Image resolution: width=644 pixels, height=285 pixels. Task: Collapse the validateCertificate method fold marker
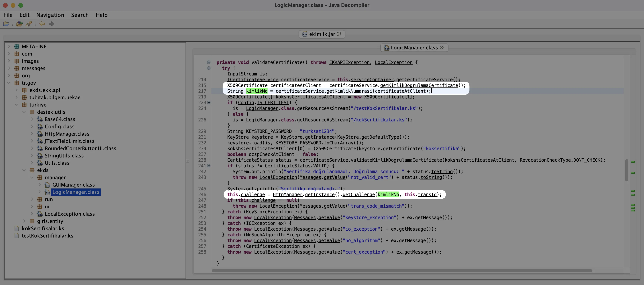[x=209, y=62]
